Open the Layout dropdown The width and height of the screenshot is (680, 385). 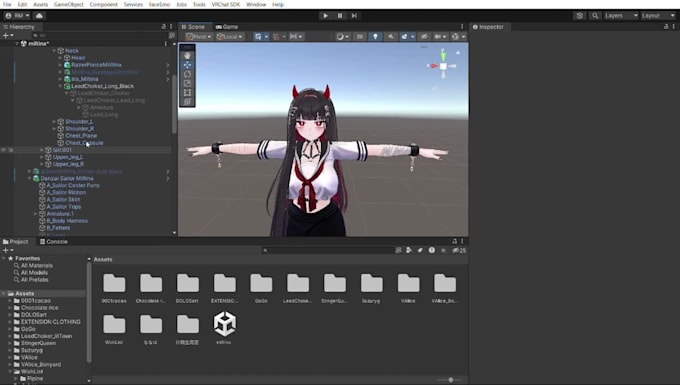[x=658, y=16]
